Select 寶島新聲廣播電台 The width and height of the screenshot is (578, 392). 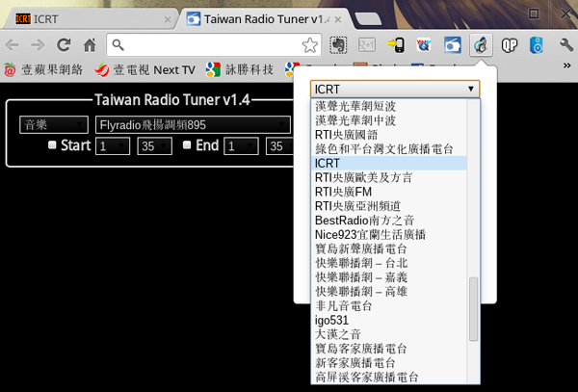pyautogui.click(x=389, y=248)
